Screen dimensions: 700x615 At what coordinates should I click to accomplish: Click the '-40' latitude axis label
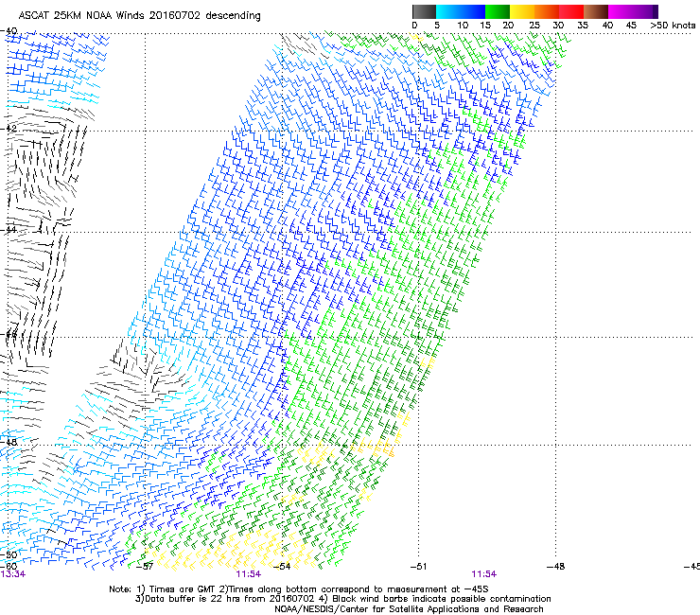[9, 31]
